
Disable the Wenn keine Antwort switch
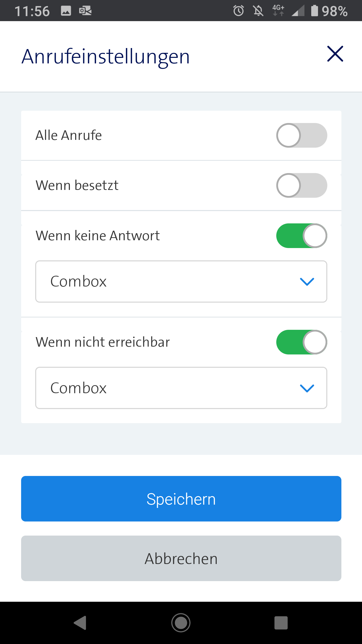tap(302, 236)
